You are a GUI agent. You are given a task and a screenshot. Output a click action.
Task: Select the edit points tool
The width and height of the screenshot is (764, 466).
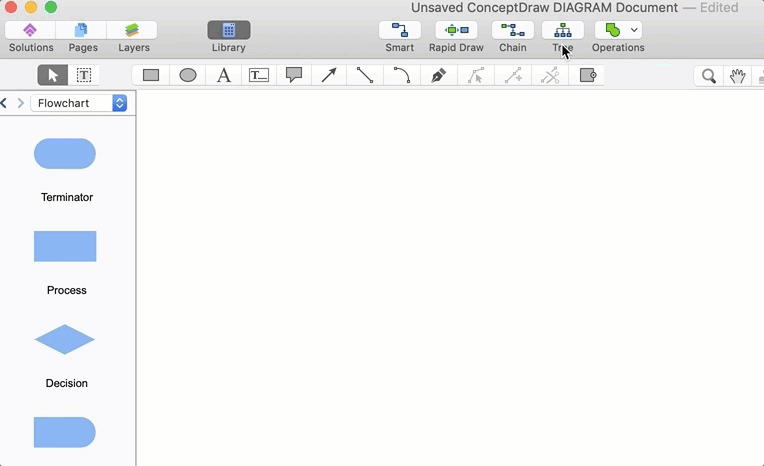pyautogui.click(x=476, y=76)
